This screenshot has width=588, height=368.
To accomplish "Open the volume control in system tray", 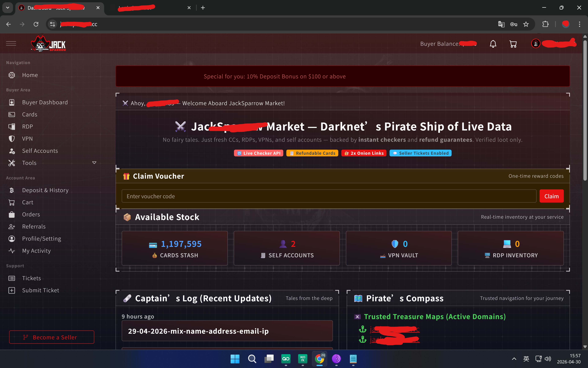I will tap(548, 359).
